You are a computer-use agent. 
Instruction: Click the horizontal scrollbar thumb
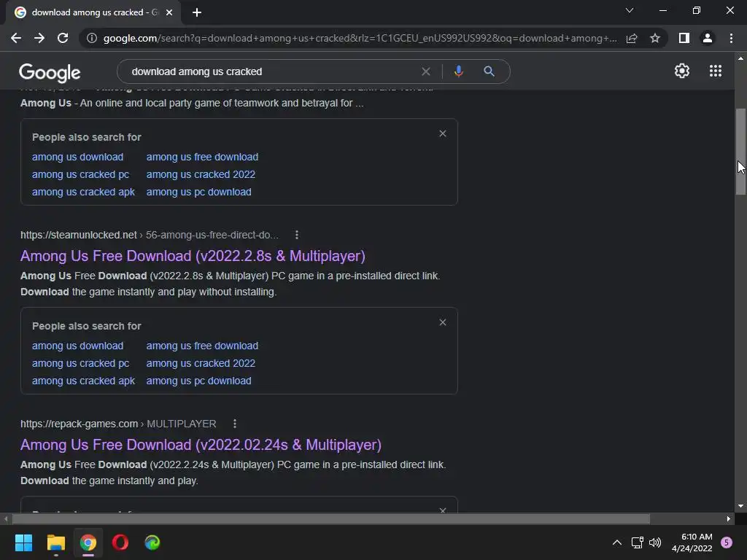[331, 518]
